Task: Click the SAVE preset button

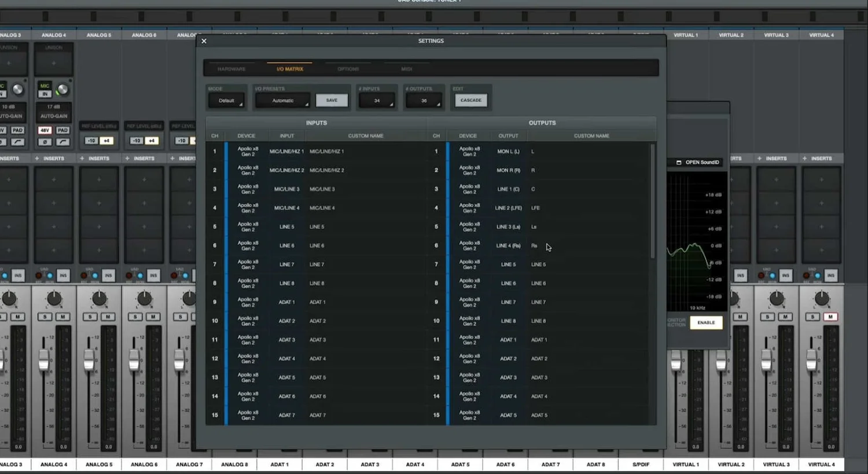Action: [x=332, y=100]
